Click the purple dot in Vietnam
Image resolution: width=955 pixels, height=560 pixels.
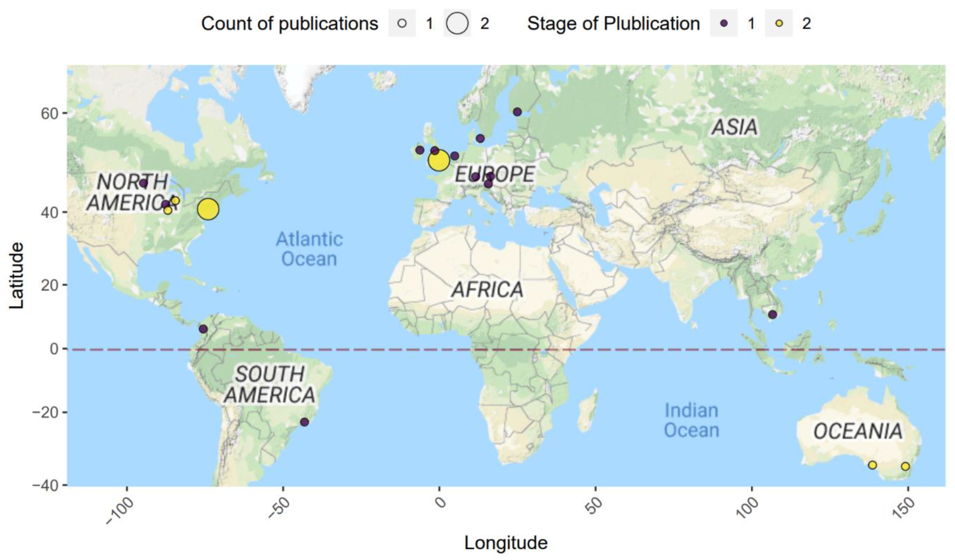coord(772,315)
